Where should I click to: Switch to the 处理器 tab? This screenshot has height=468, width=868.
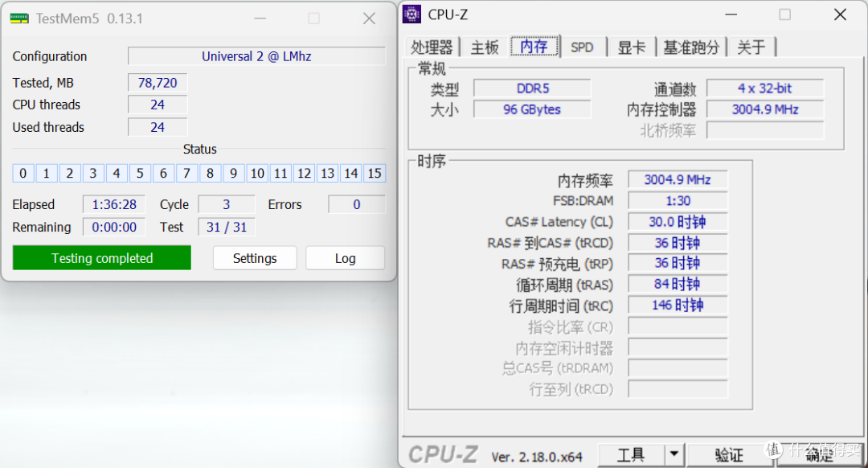click(432, 47)
